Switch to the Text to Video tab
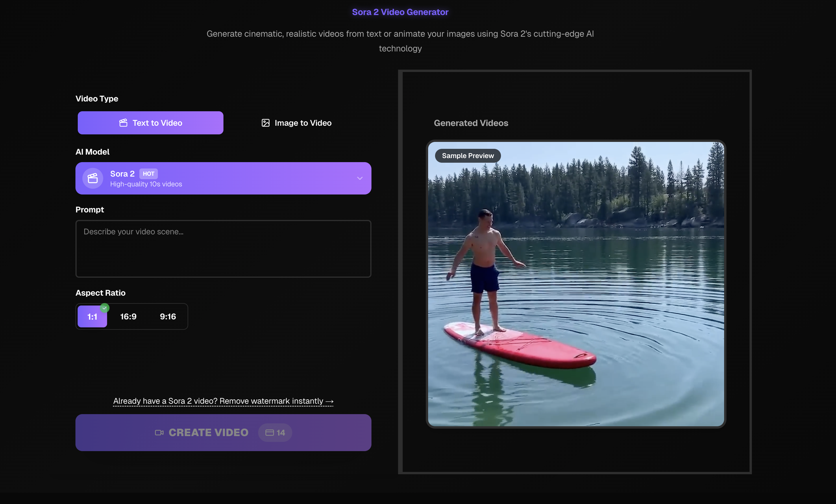 [150, 123]
